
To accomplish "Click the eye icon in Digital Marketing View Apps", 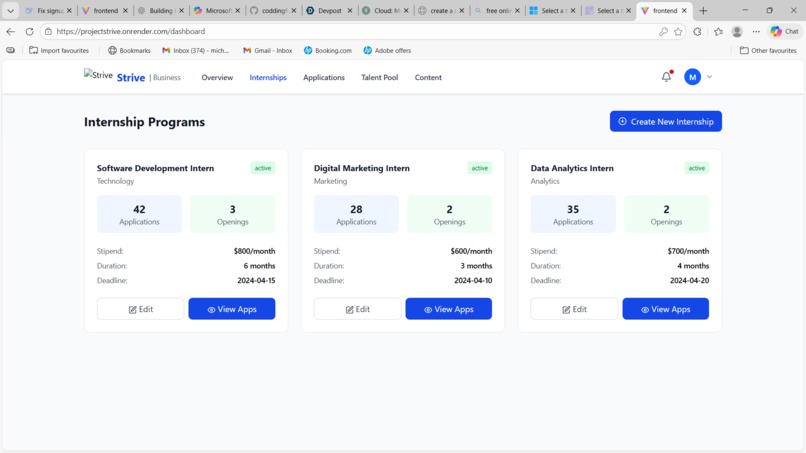I will pos(428,310).
